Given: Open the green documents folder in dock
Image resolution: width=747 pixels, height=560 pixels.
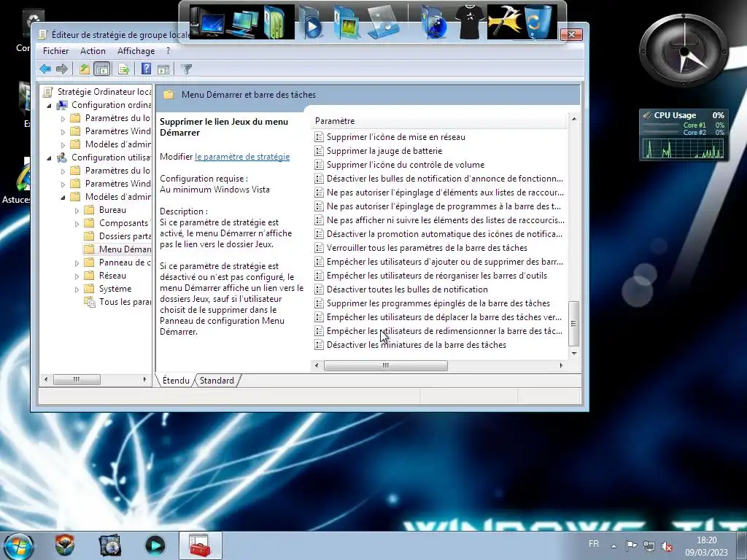Looking at the screenshot, I should point(276,22).
